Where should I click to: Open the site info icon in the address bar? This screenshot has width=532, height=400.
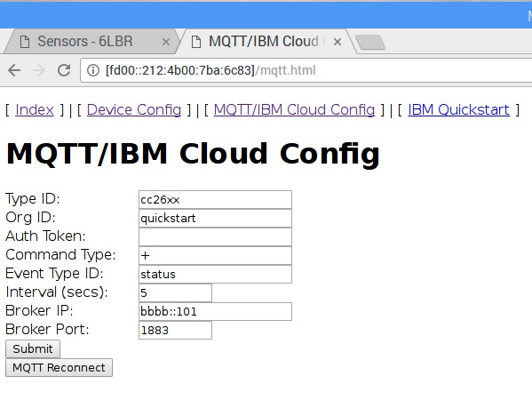coord(93,70)
